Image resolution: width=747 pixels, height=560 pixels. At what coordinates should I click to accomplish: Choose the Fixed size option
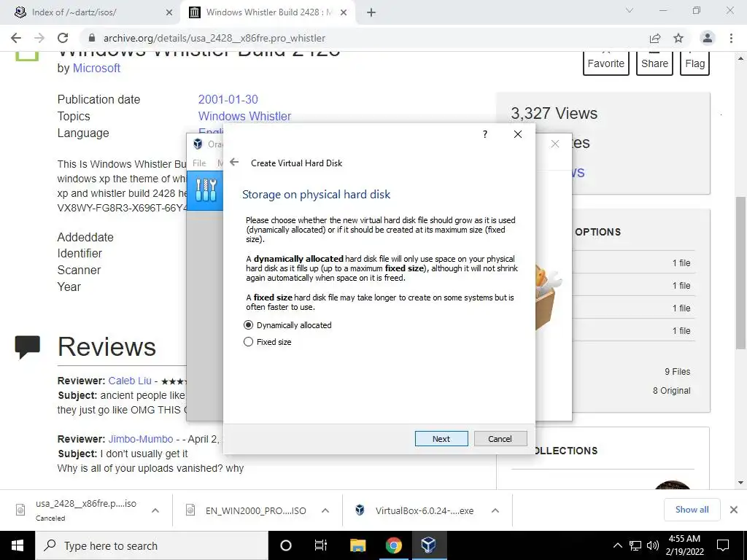[x=267, y=342]
